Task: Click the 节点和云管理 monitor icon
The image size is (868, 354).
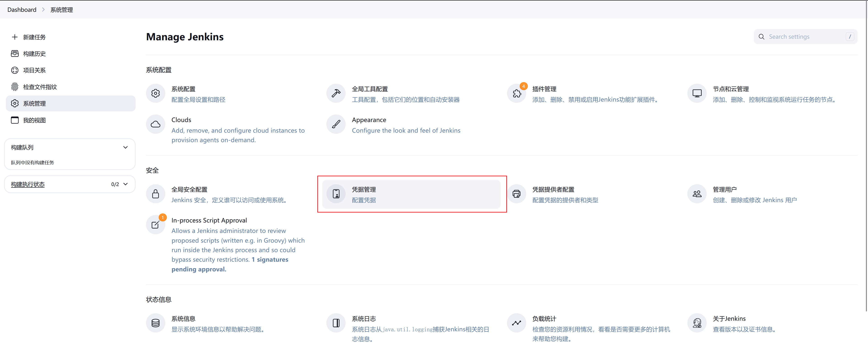Action: (697, 93)
